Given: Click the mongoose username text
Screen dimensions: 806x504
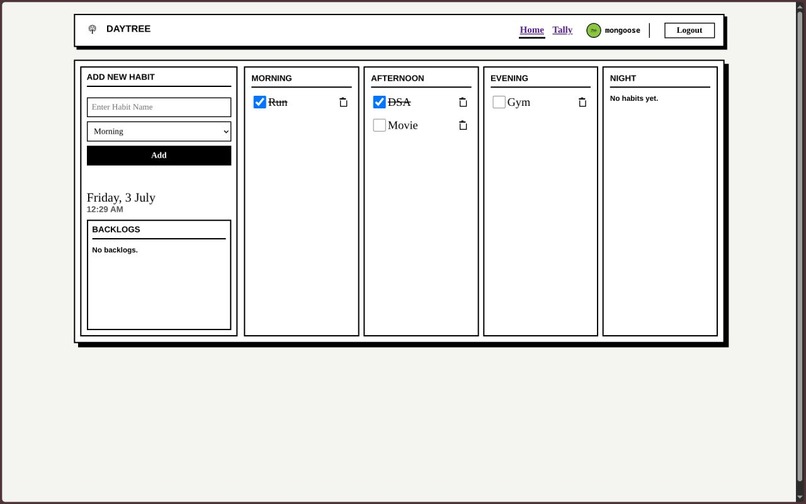Looking at the screenshot, I should tap(622, 30).
